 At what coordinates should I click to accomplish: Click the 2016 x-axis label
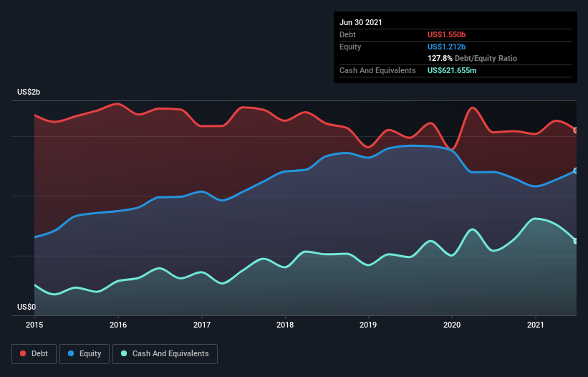(x=118, y=325)
